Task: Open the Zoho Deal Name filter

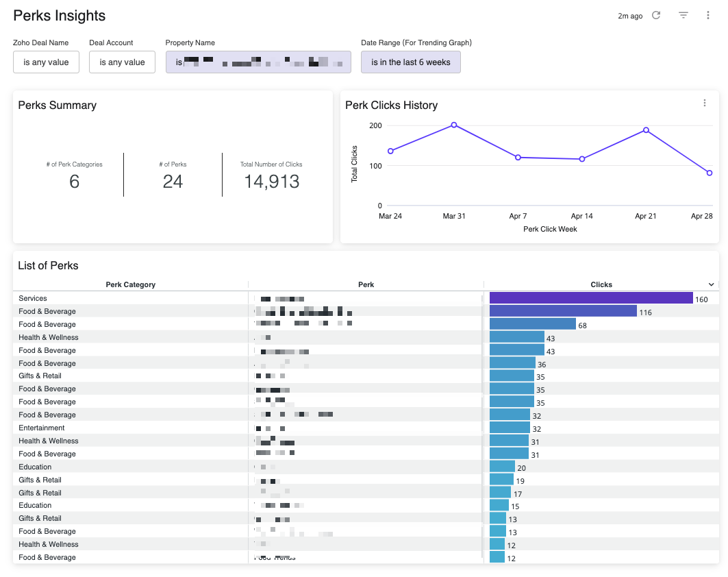Action: [46, 62]
